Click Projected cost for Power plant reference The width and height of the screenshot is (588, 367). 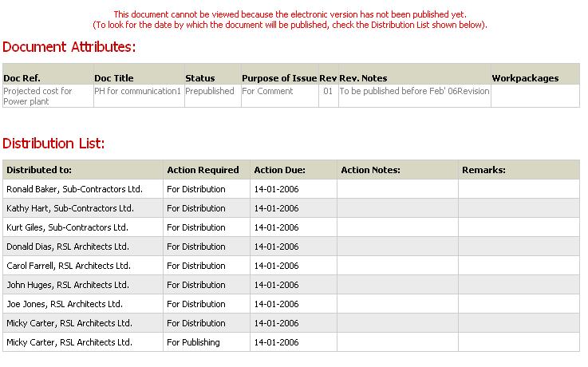point(37,97)
